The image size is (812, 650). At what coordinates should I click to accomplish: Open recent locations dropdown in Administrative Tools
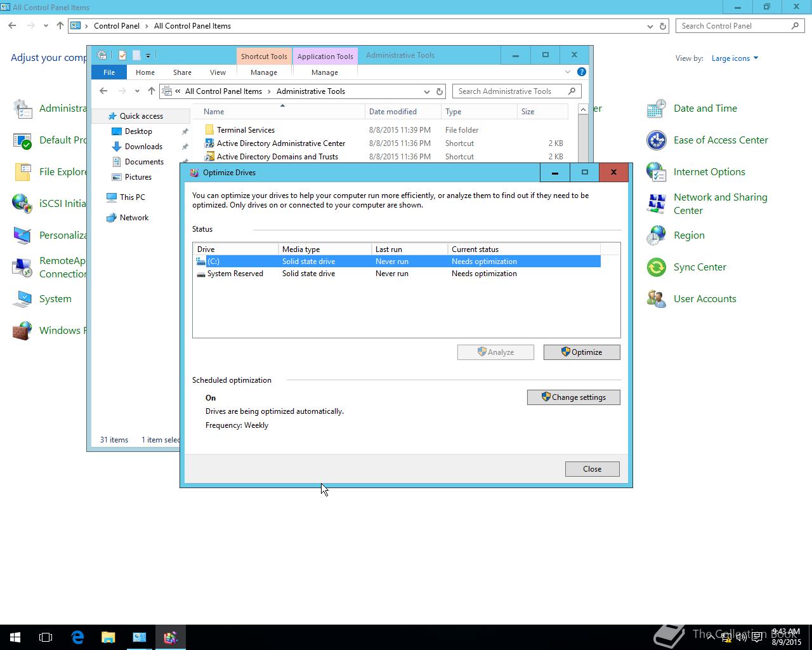tap(137, 91)
